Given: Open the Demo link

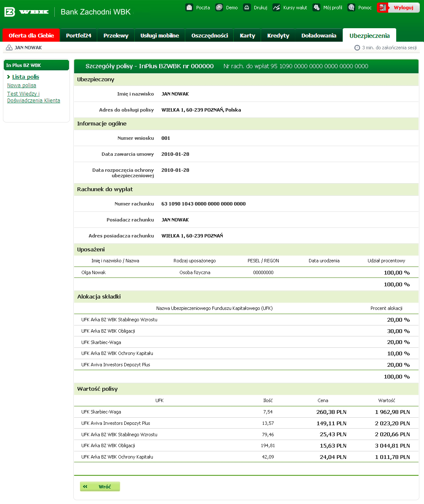Looking at the screenshot, I should pos(232,8).
